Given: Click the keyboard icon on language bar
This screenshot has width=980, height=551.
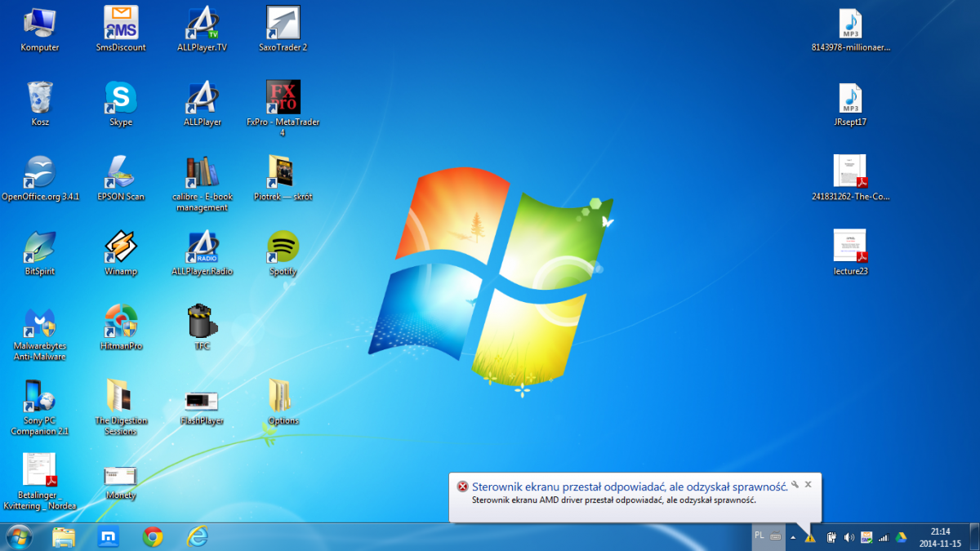Looking at the screenshot, I should tap(775, 536).
